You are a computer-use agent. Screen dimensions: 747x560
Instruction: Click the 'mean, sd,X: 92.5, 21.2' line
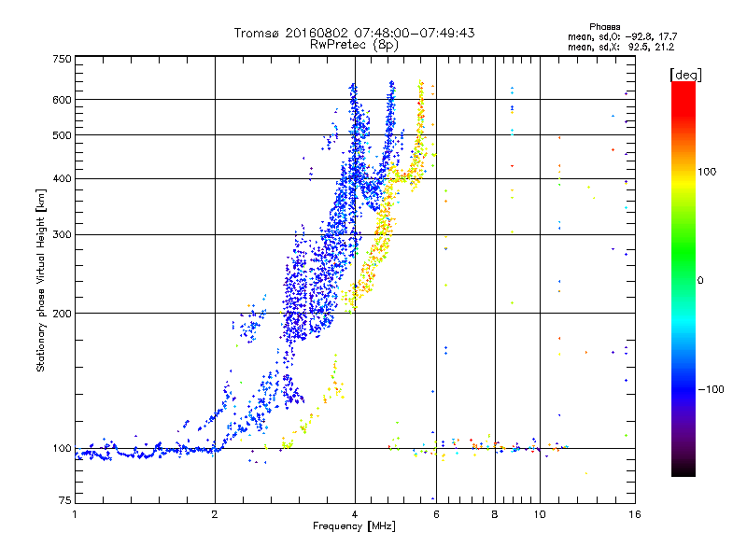coord(621,47)
